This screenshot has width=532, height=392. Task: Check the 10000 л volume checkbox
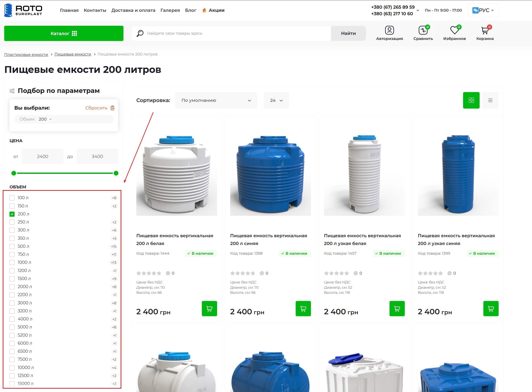click(x=12, y=367)
